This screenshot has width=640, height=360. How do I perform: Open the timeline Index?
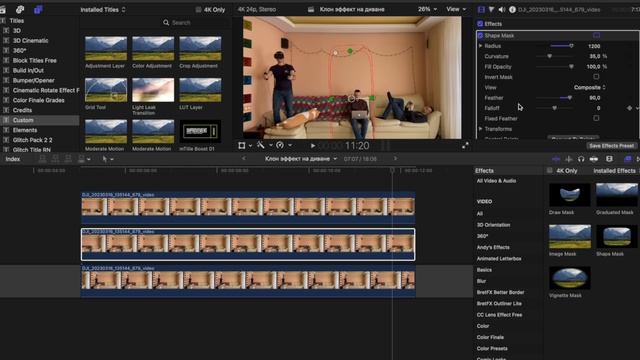coord(13,159)
